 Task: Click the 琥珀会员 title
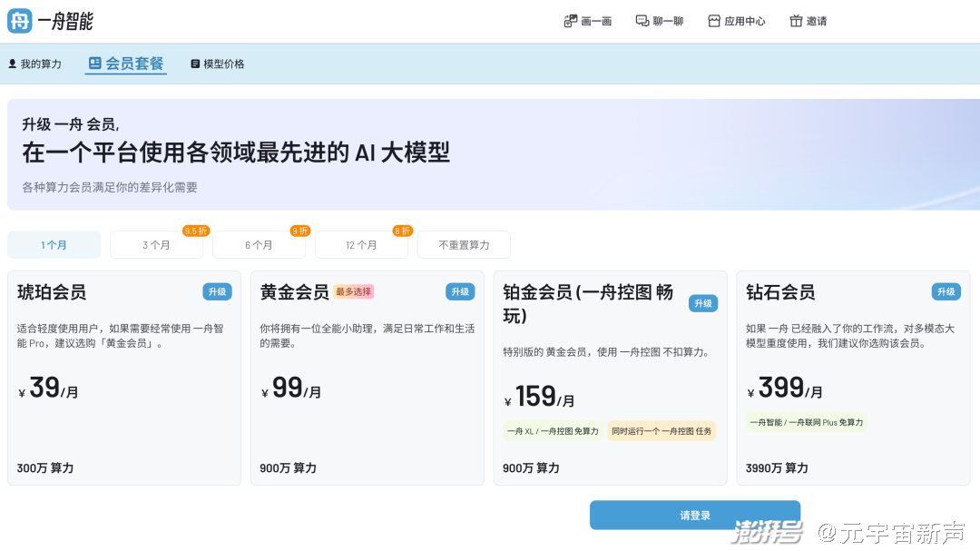point(52,292)
